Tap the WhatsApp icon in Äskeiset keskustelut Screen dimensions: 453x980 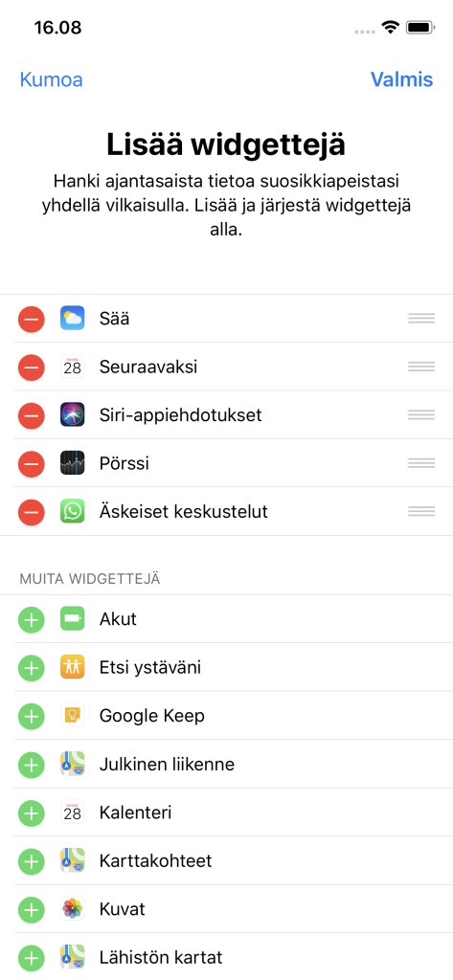[73, 512]
